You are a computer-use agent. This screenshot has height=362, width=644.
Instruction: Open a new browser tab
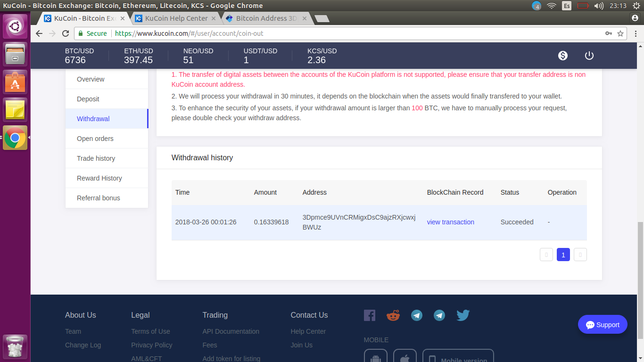click(x=322, y=19)
